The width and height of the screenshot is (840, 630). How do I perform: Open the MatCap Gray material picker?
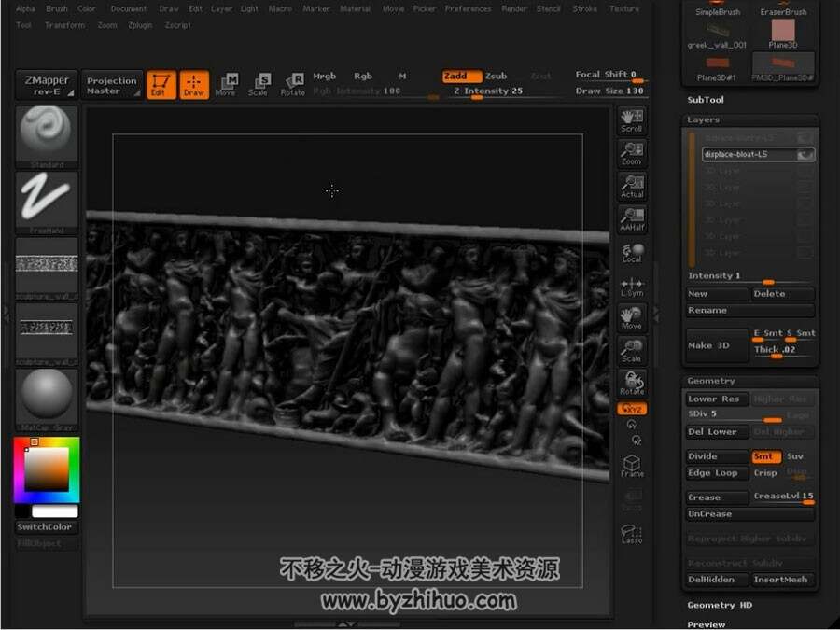click(x=47, y=400)
